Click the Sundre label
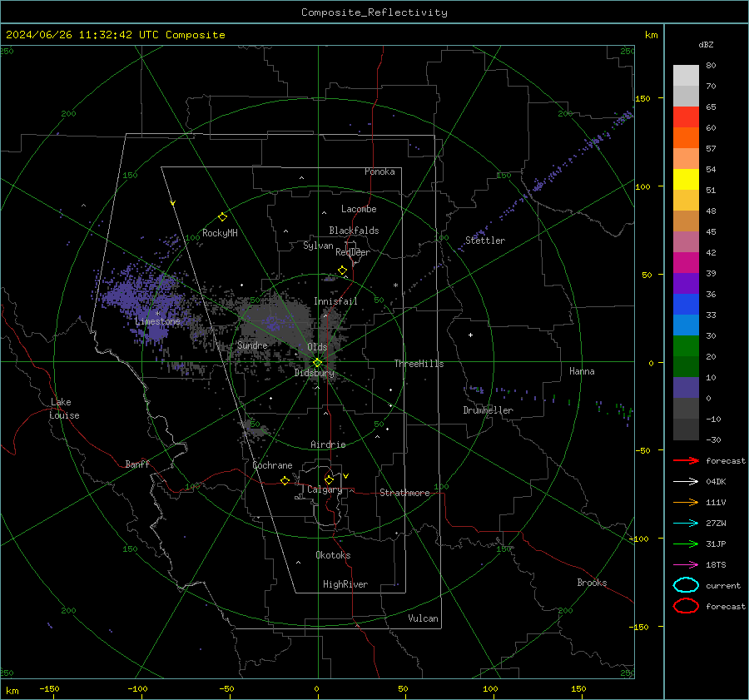 click(x=252, y=345)
